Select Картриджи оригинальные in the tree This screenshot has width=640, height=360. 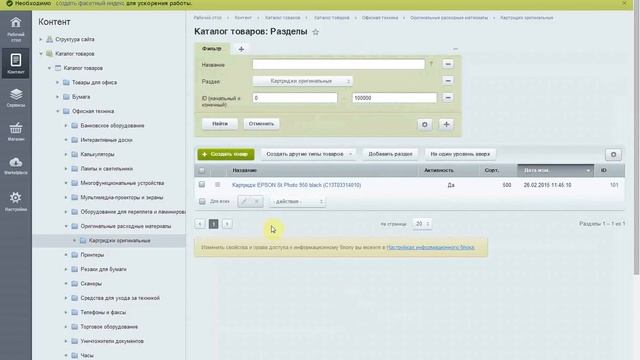pos(120,241)
